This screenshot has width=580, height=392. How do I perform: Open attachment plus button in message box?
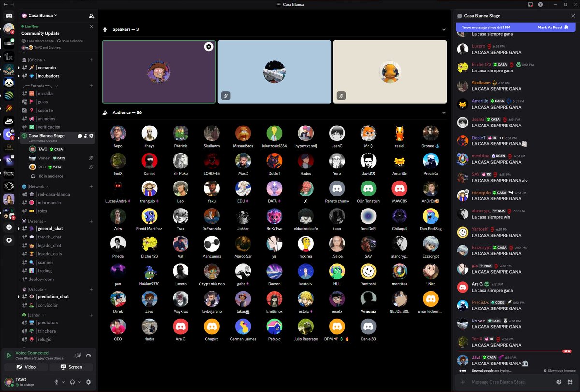click(x=463, y=382)
